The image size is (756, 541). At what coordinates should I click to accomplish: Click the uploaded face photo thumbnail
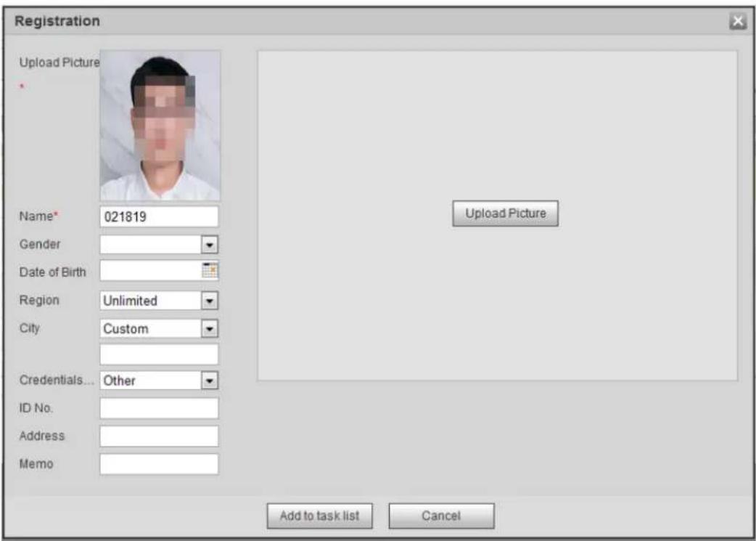(x=160, y=126)
